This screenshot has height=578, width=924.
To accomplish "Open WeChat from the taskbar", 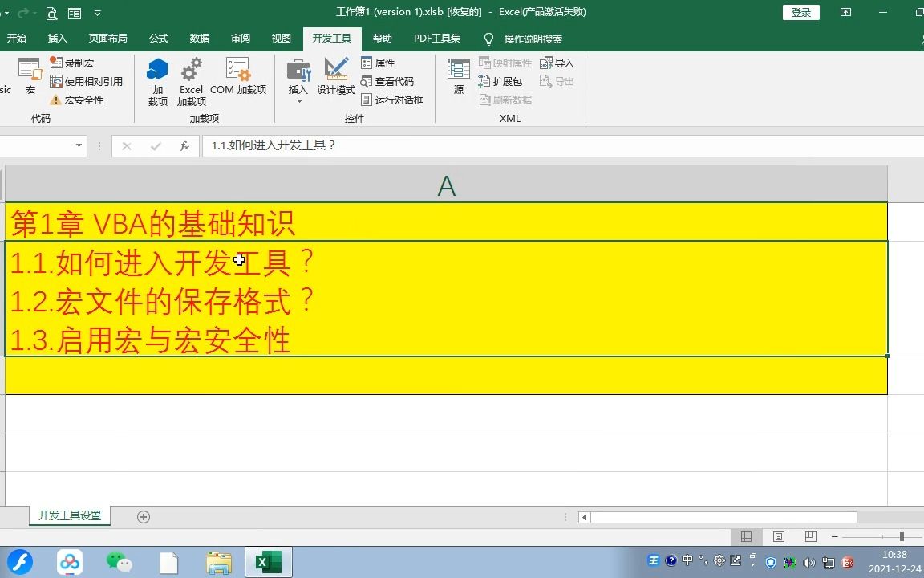I will tap(119, 562).
